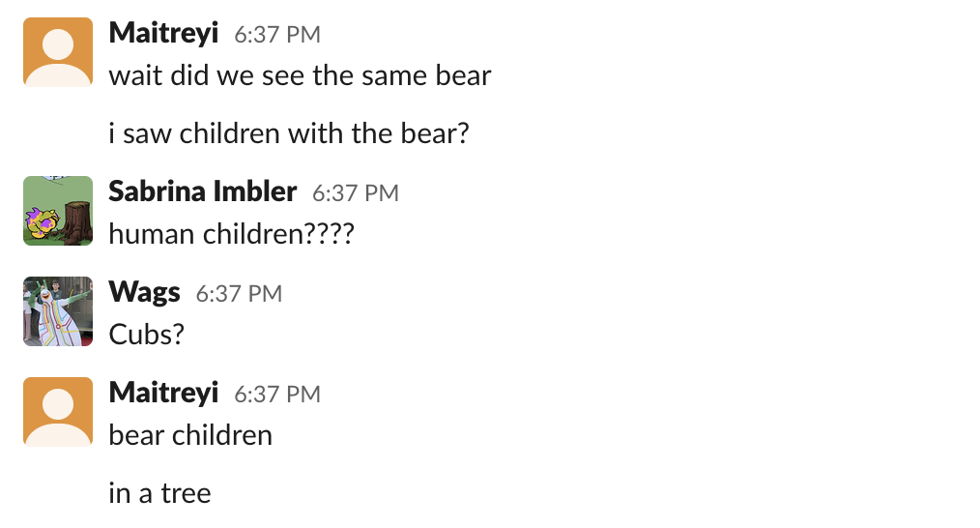The image size is (980, 528).
Task: Open Sabrina Imbler's profile name
Action: [x=203, y=191]
